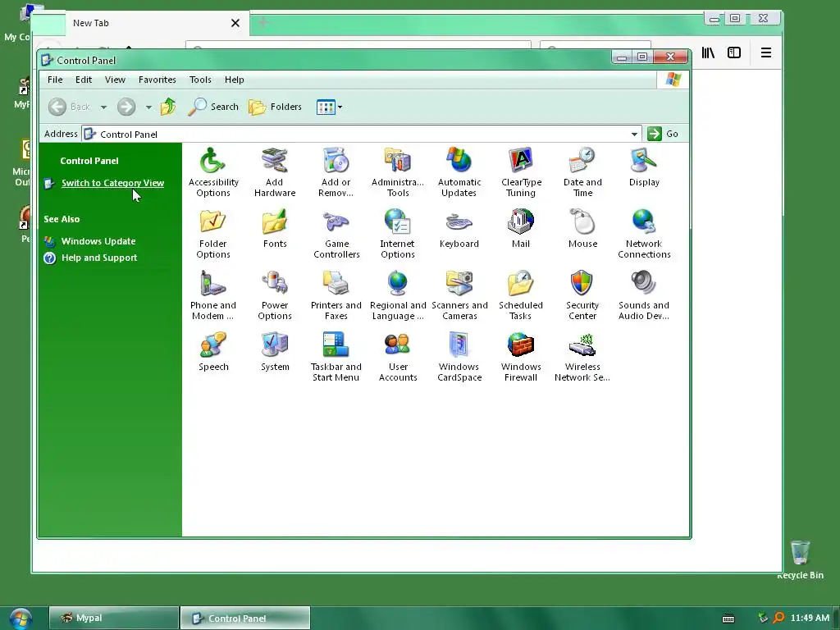Click the Windows Start orb
This screenshot has width=840, height=630.
click(x=20, y=619)
